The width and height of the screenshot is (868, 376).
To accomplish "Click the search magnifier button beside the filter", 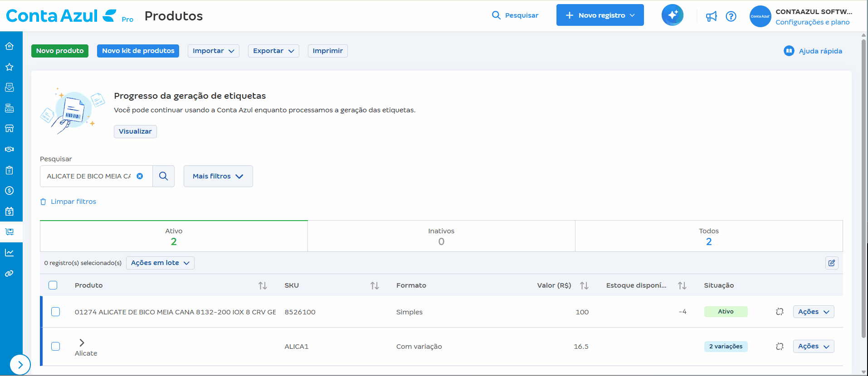I will coord(163,176).
